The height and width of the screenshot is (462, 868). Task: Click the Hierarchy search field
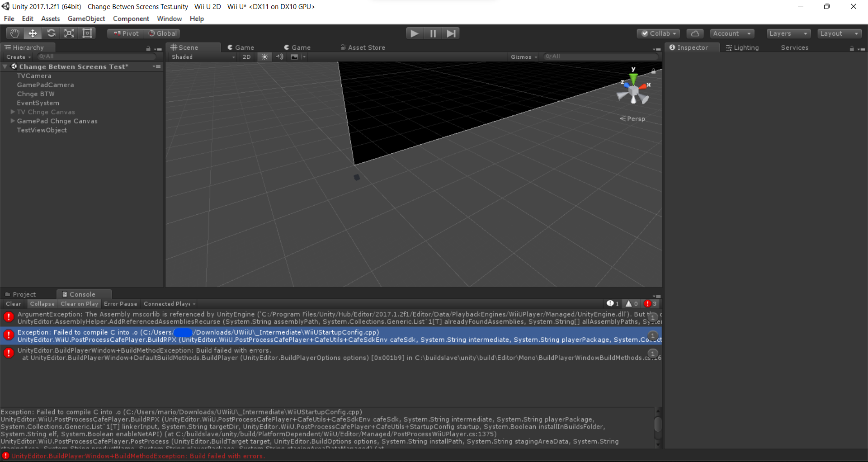97,57
